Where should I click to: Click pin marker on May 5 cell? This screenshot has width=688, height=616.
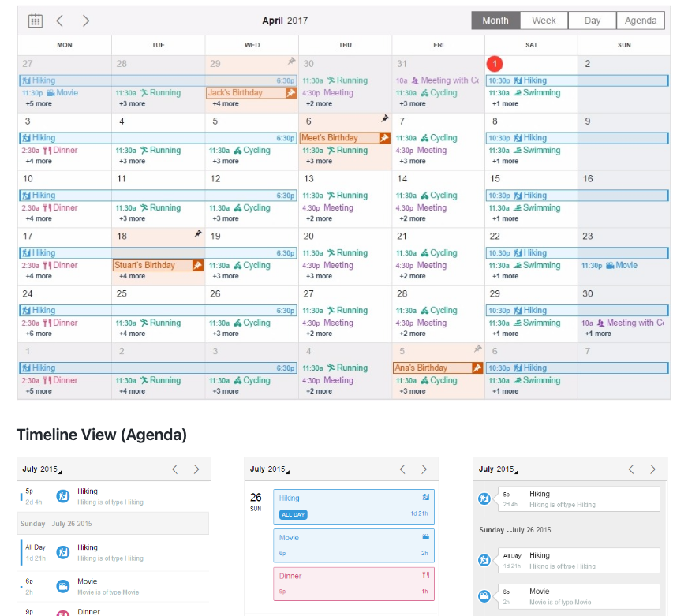(x=478, y=349)
